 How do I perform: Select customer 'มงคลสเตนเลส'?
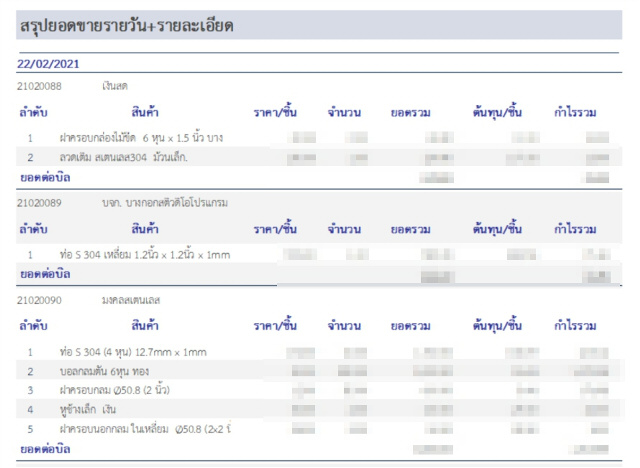[131, 300]
